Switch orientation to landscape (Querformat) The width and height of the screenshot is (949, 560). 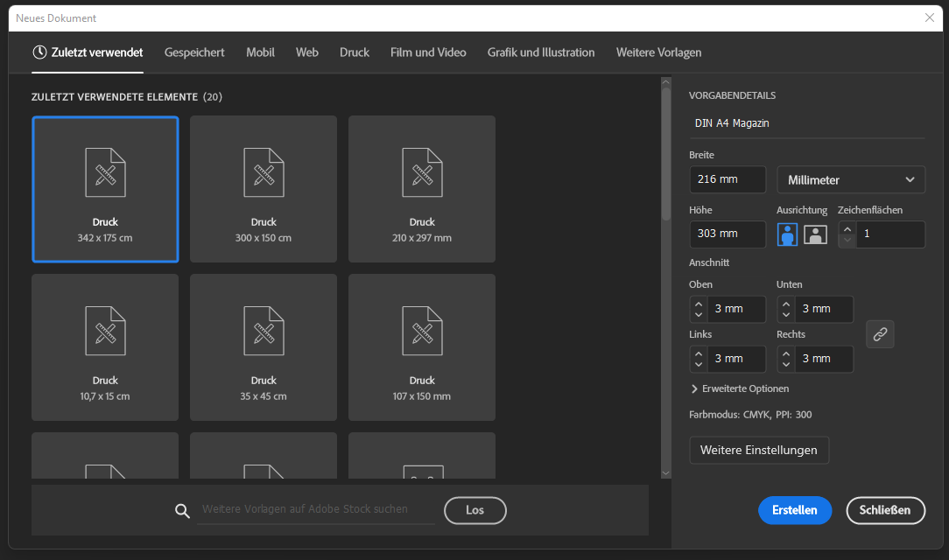pyautogui.click(x=815, y=234)
